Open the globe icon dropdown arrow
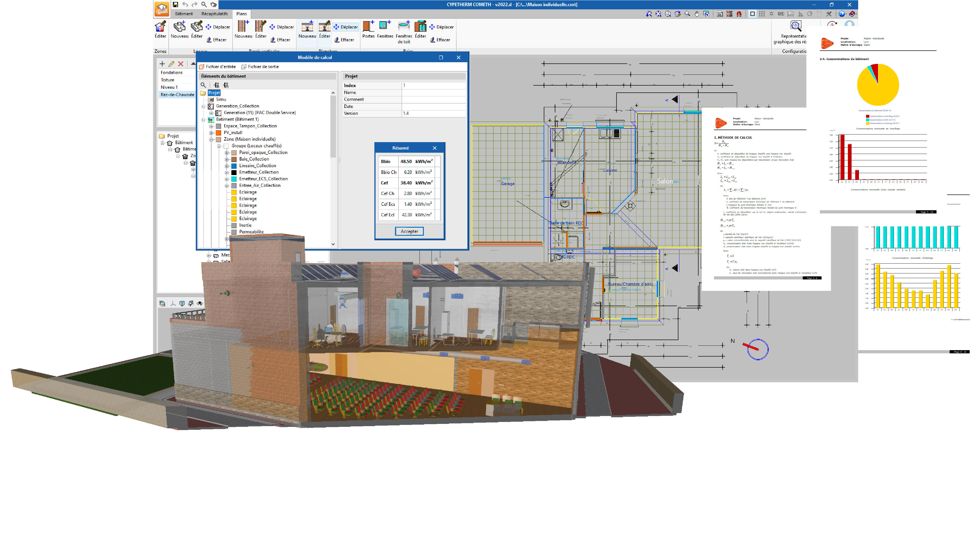Screen dimensions: 980x538 point(846,14)
